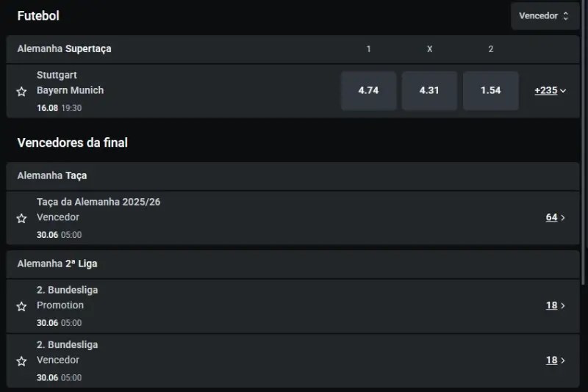Expand the +235 additional markets
The image size is (588, 392).
[550, 90]
